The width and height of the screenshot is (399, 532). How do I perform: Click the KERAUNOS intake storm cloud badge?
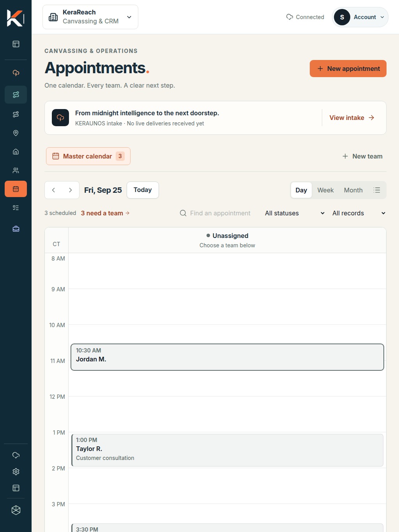(x=60, y=118)
